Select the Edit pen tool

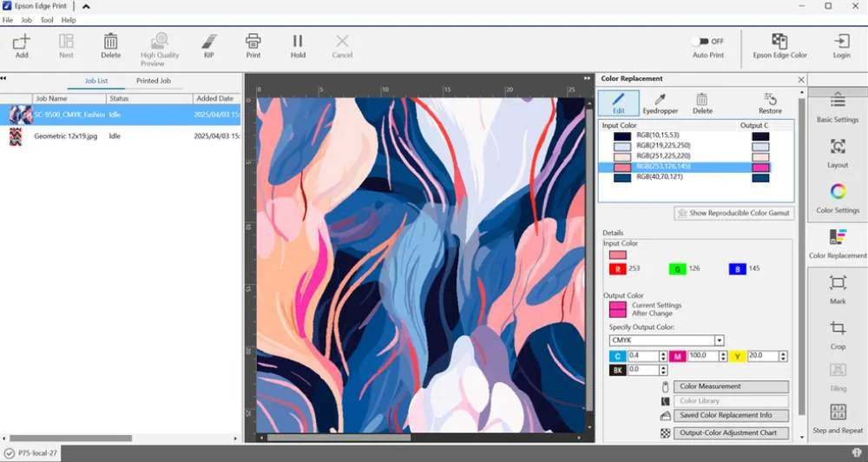[x=618, y=103]
